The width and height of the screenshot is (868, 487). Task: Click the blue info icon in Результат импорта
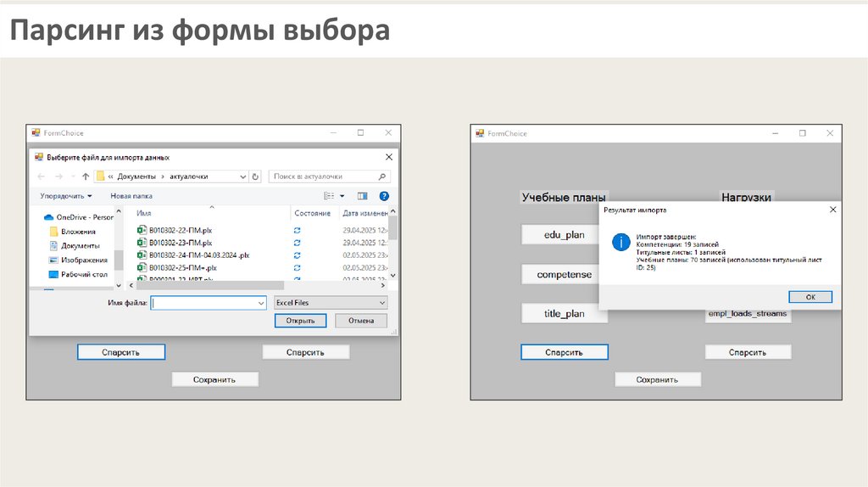click(621, 242)
